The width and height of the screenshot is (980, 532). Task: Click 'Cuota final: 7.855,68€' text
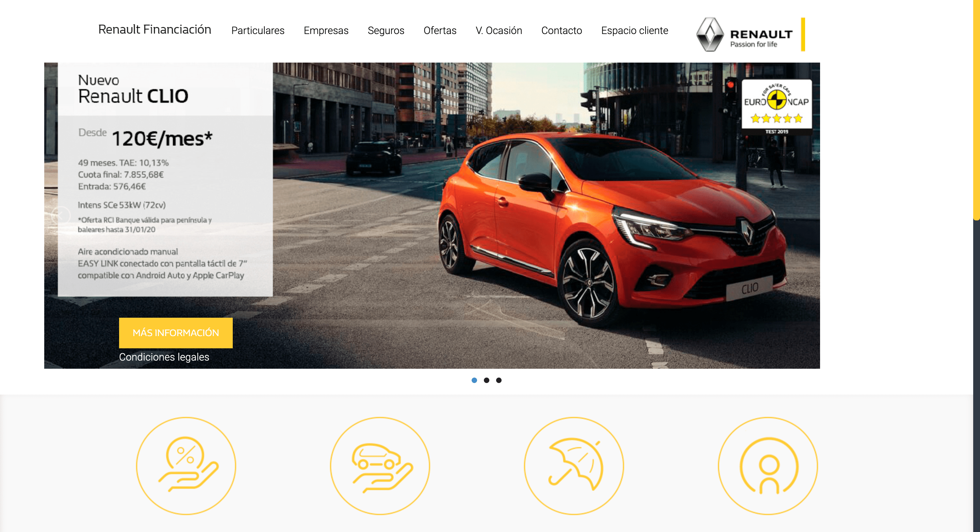click(120, 174)
